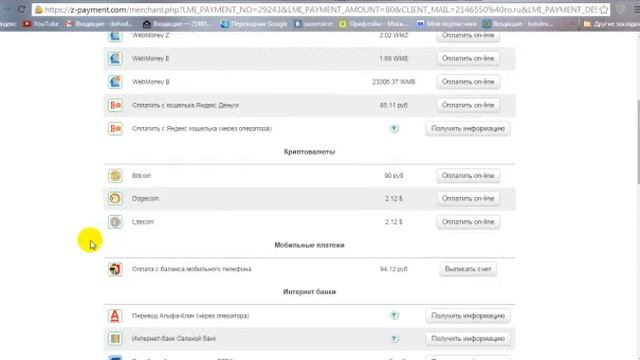The height and width of the screenshot is (360, 640).
Task: Click the Svyaznoy Bank internet-bank icon
Action: 115,338
